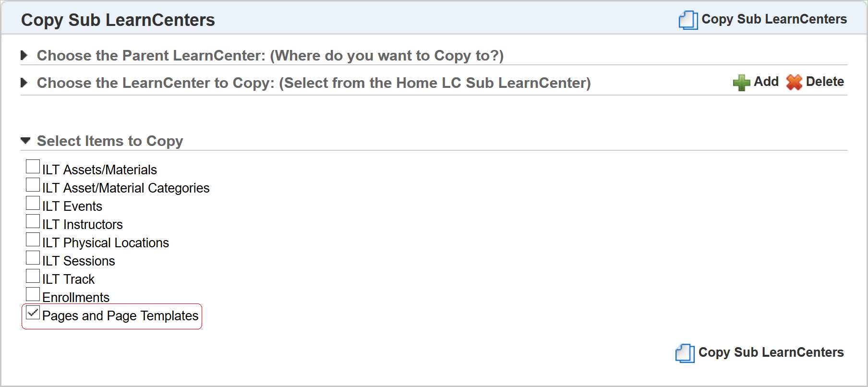Click the red X Delete icon
This screenshot has height=387, width=868.
(x=794, y=83)
